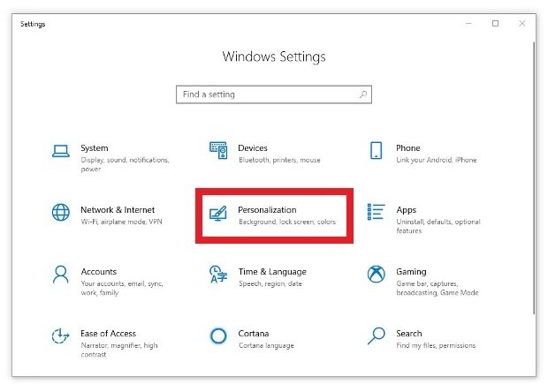Screen dimensions: 548x392
Task: Open the Gaming settings title
Action: coord(411,272)
